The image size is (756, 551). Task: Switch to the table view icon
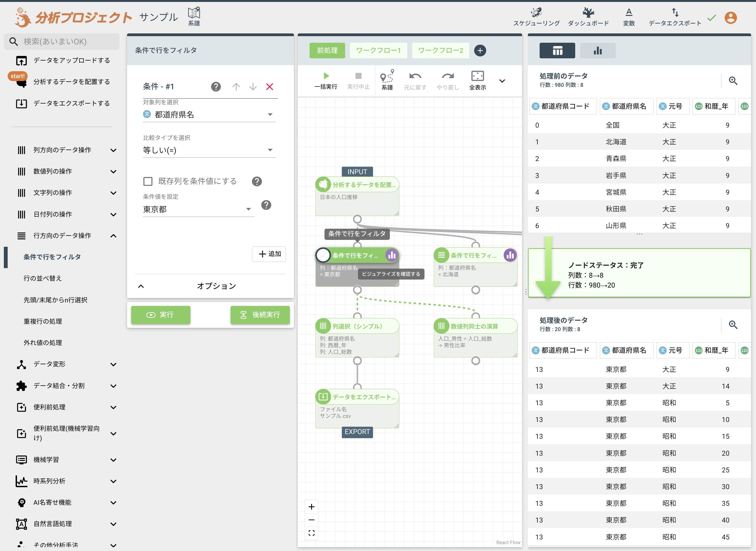point(557,51)
